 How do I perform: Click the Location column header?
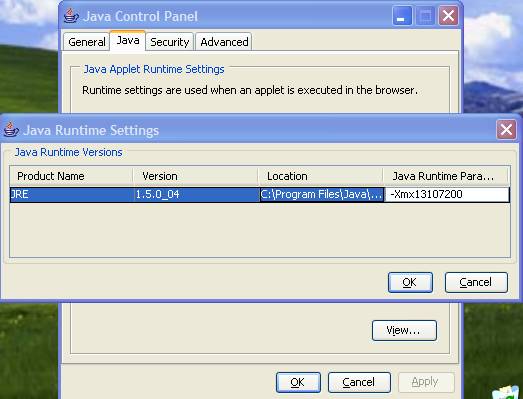320,176
